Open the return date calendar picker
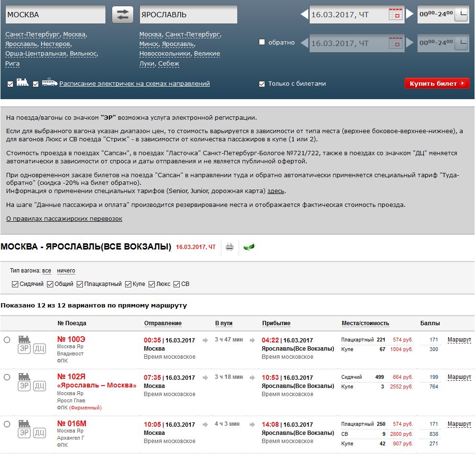Image resolution: width=476 pixels, height=455 pixels. (395, 43)
